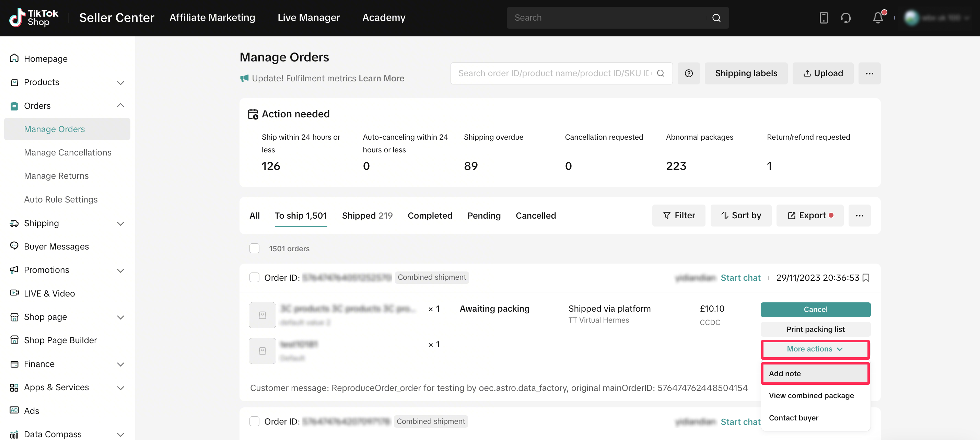Click the notification bell icon
Image resolution: width=980 pixels, height=440 pixels.
coord(878,18)
